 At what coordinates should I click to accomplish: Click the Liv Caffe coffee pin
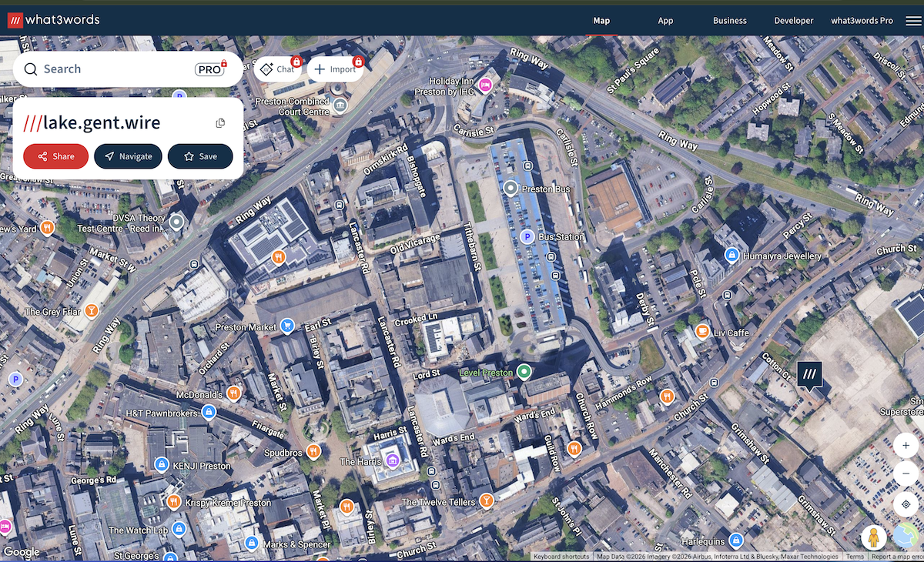[x=702, y=332]
